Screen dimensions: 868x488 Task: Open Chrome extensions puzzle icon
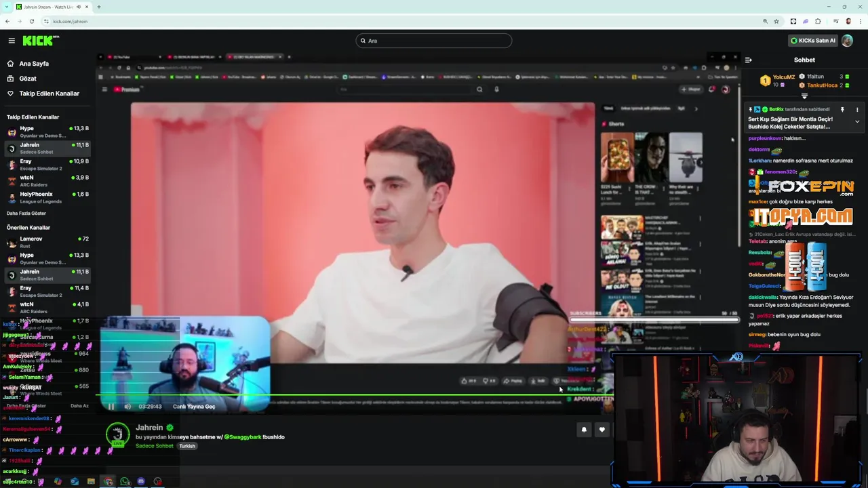point(818,21)
